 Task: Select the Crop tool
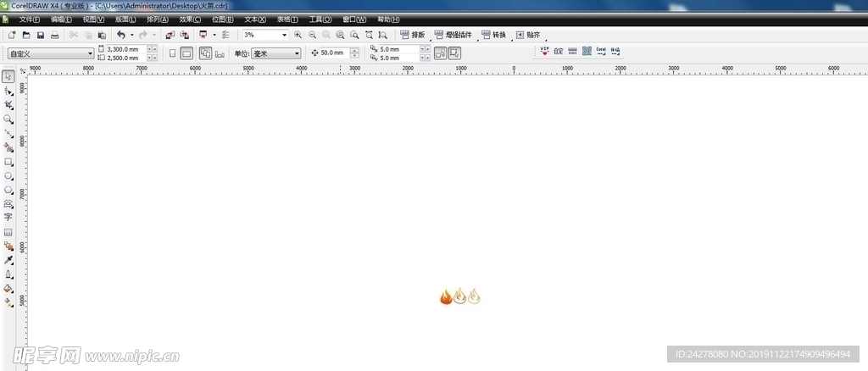coord(8,105)
